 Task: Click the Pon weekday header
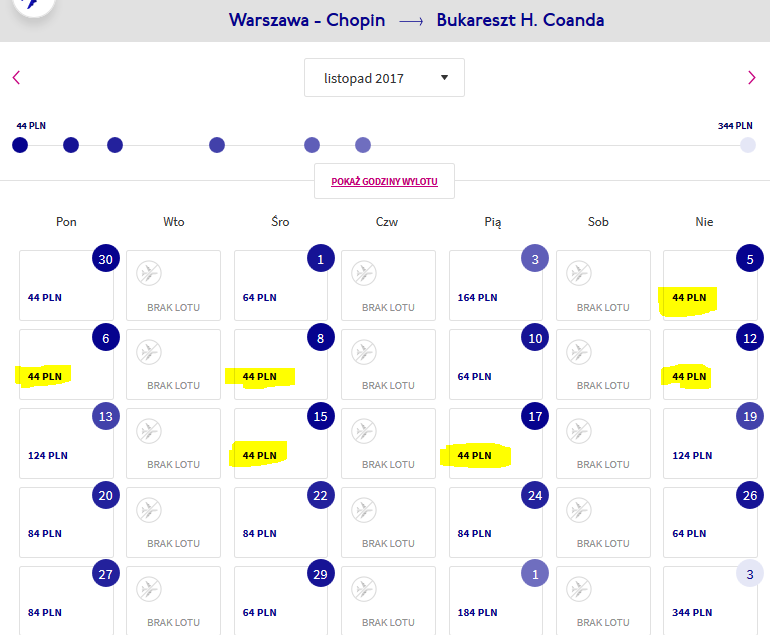(x=66, y=222)
